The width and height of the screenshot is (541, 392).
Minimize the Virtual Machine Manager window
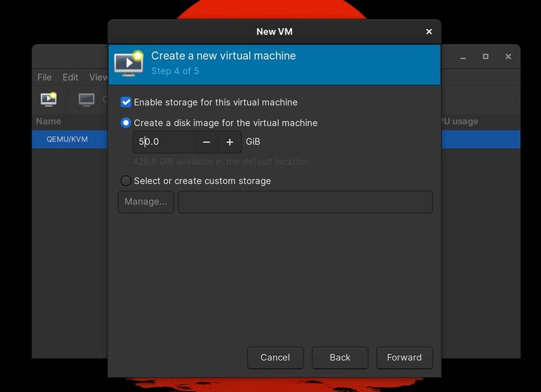click(x=462, y=56)
